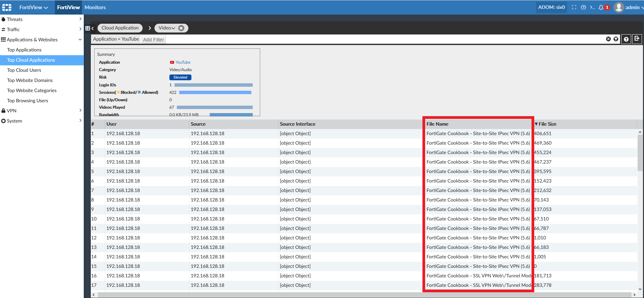Open the YouTube link in Summary
Screen dimensions: 644x298
pos(183,62)
